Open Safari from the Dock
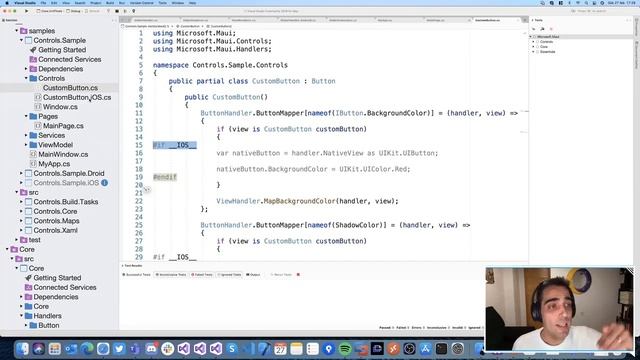The image size is (640, 360). point(103,349)
